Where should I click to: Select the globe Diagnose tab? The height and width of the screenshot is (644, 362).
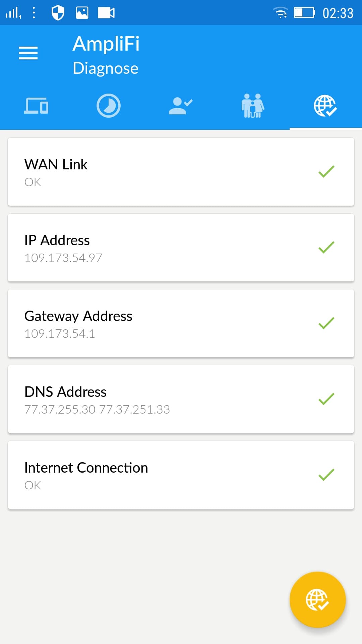pyautogui.click(x=325, y=106)
